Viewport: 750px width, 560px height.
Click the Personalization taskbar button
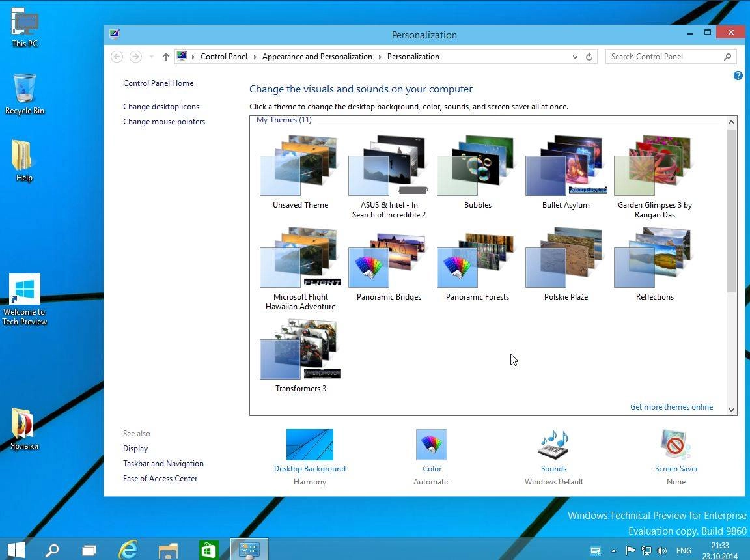(x=249, y=549)
